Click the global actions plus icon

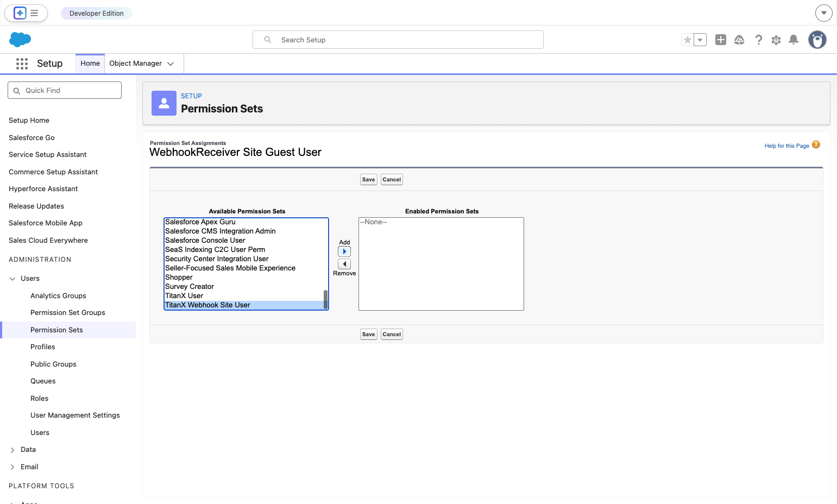721,40
